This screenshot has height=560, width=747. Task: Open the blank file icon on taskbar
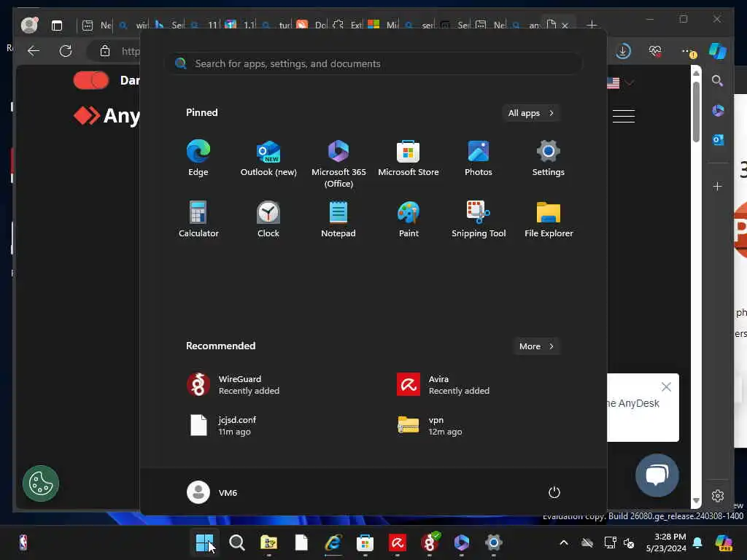301,542
